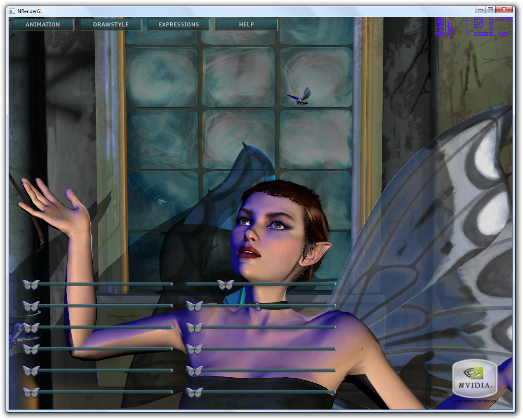Click the butterfly handle on the top right-column slider
The height and width of the screenshot is (420, 523).
click(225, 284)
